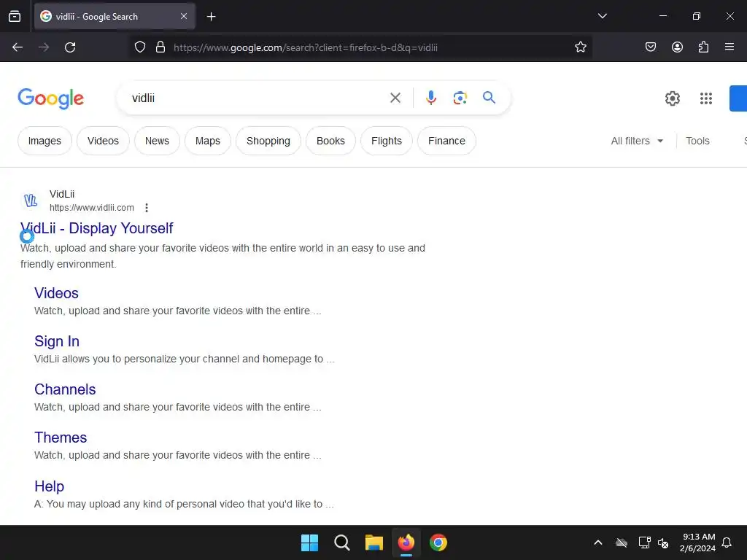Screen dimensions: 747x560
Task: Open Firefox extensions puzzle icon
Action: coord(703,47)
